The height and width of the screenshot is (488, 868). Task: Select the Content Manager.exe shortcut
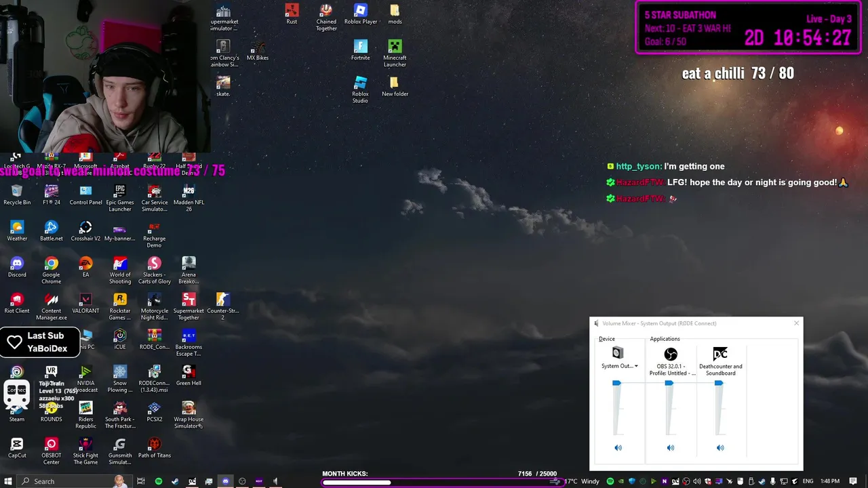(52, 306)
